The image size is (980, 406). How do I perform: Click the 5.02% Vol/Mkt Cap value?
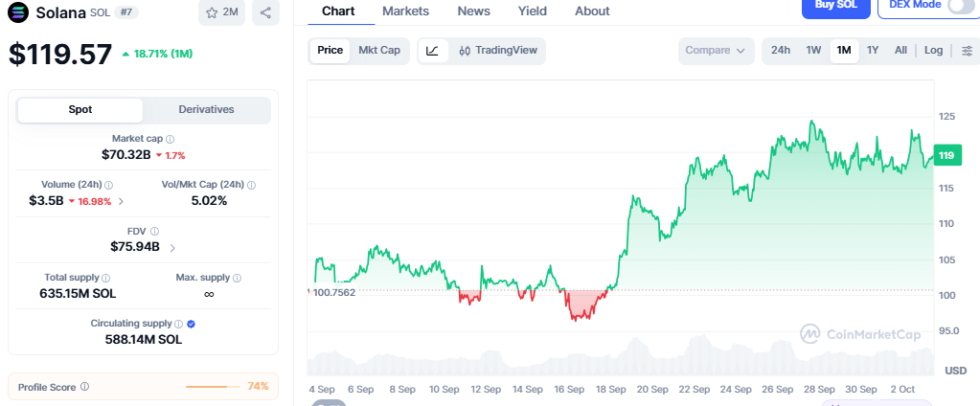pyautogui.click(x=209, y=201)
